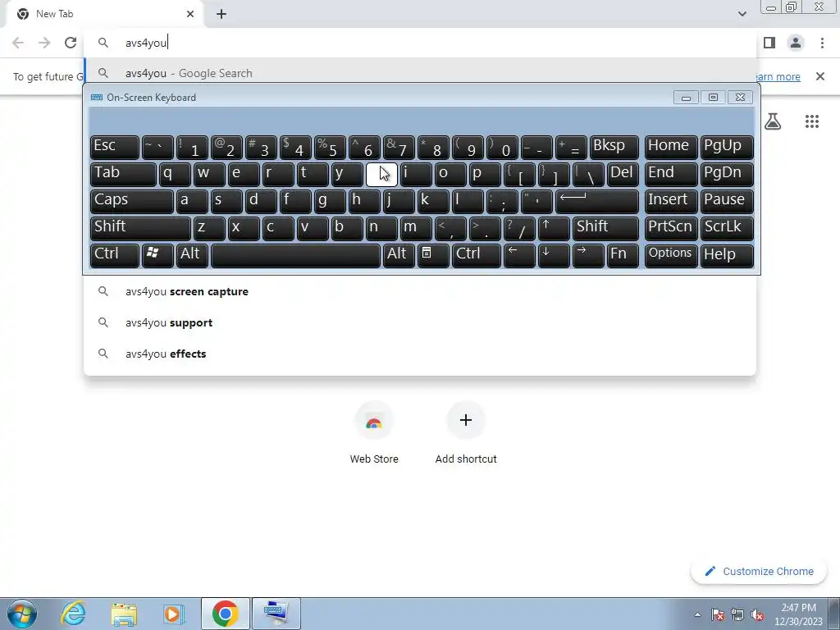Tap the letter v key

coord(313,228)
